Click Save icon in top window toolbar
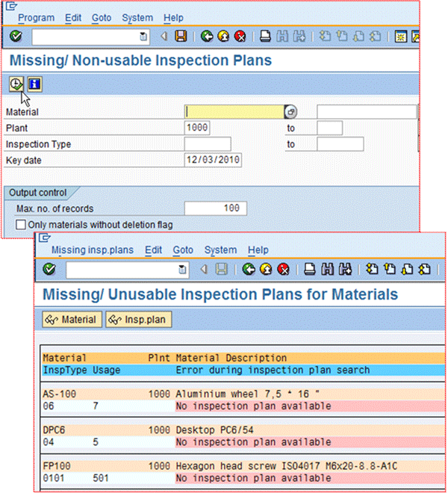The height and width of the screenshot is (493, 448). coord(181,36)
